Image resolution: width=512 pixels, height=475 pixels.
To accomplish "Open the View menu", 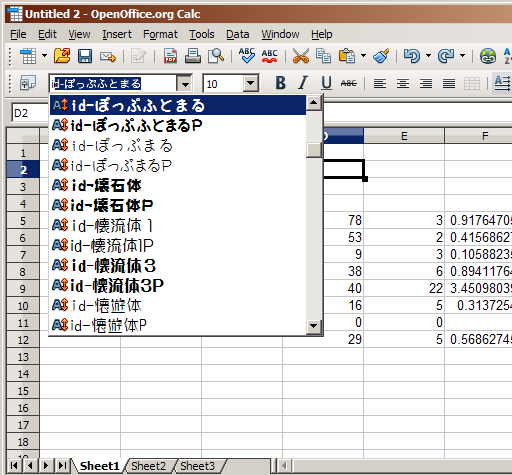I will [x=79, y=34].
